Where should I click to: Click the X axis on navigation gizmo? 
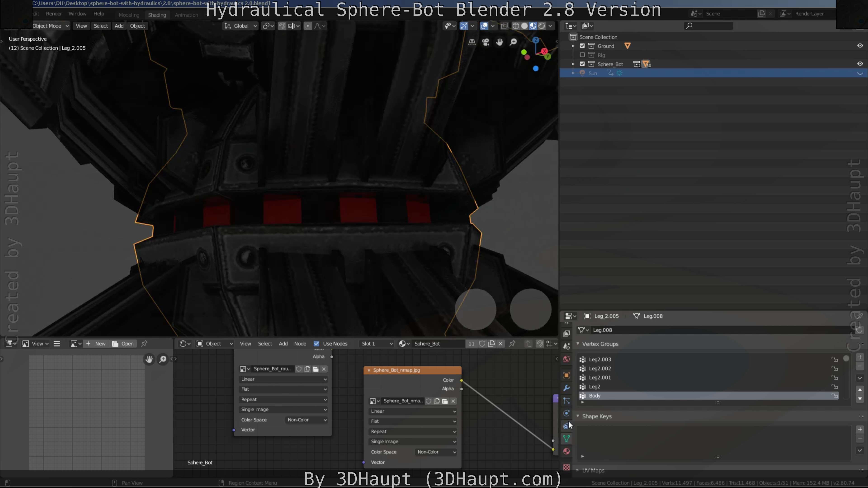(545, 51)
